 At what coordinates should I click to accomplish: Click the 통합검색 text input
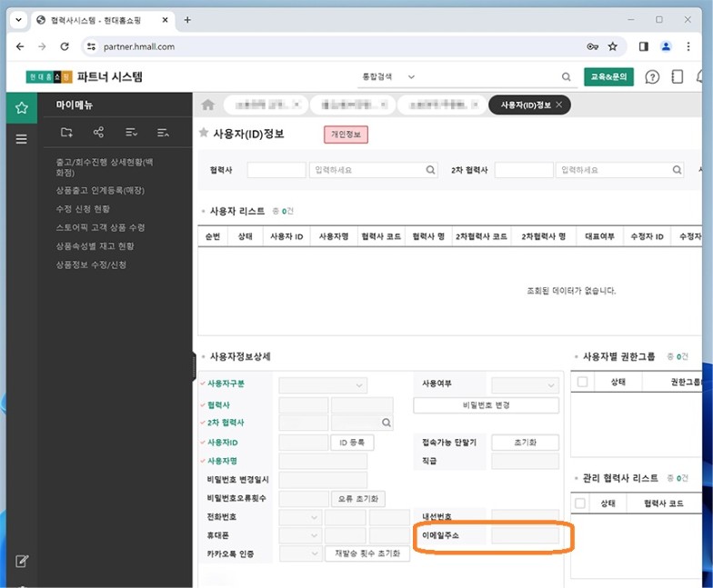click(x=487, y=76)
